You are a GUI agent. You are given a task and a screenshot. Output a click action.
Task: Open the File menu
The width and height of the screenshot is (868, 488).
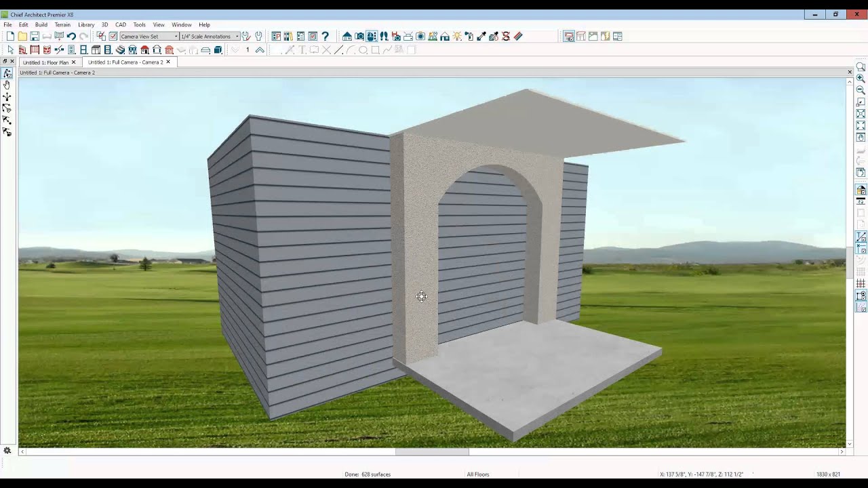click(x=7, y=24)
